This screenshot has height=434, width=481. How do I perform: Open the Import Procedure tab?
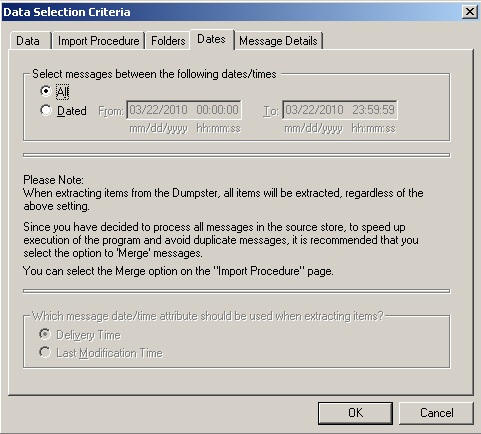coord(98,41)
